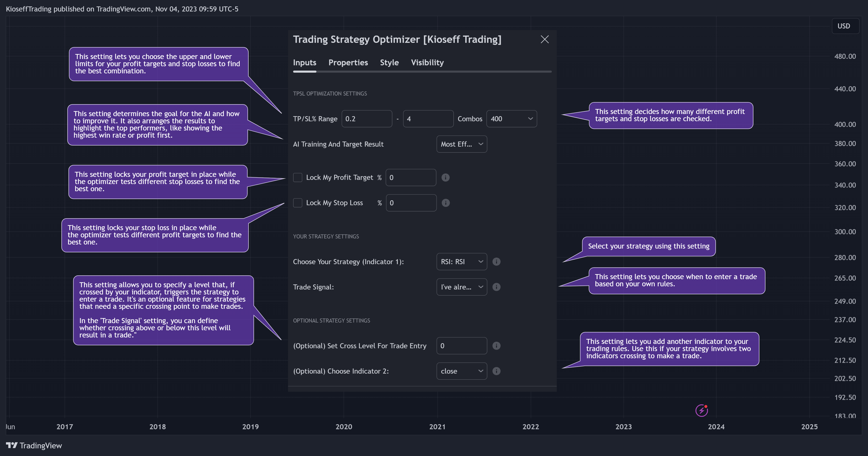Click the Set Cross Level For Trade Entry field

462,346
